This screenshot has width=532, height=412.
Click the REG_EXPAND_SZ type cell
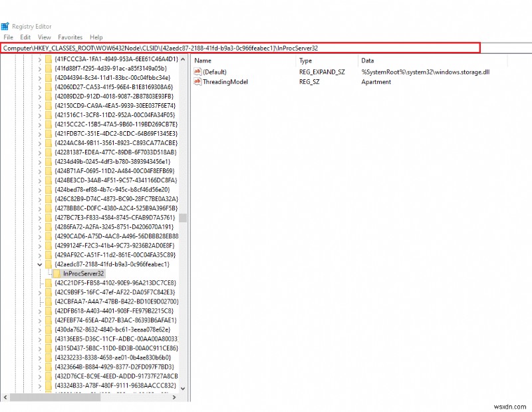(x=322, y=72)
